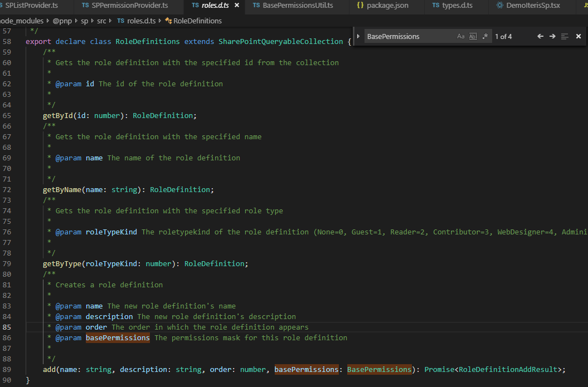Click the Find in Selection icon
Screen dimensions: 588x387
pos(565,36)
